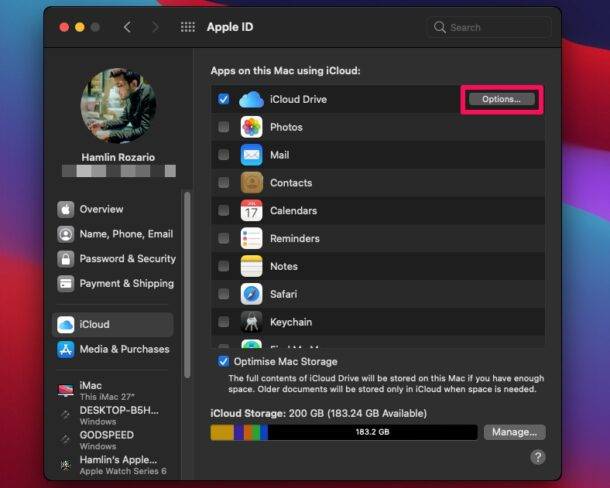This screenshot has width=610, height=488.
Task: Tick the Mail checkbox
Action: pyautogui.click(x=224, y=155)
